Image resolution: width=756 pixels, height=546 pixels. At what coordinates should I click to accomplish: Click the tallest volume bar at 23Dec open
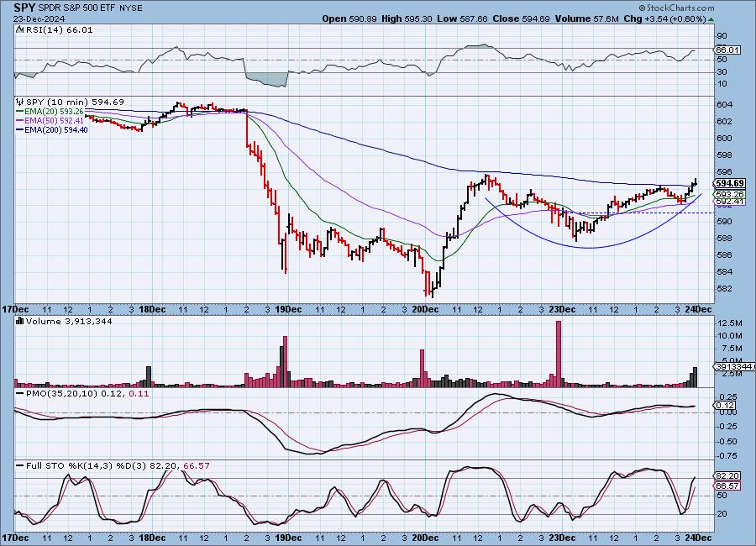pyautogui.click(x=559, y=354)
